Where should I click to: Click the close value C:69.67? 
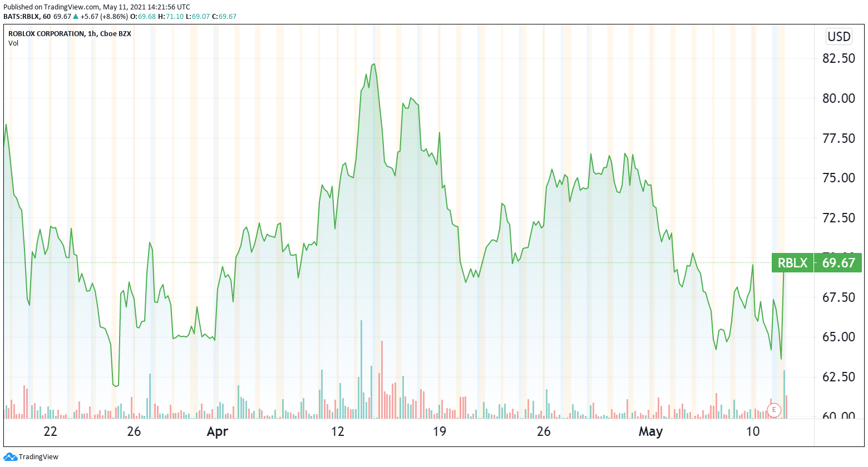coord(224,16)
